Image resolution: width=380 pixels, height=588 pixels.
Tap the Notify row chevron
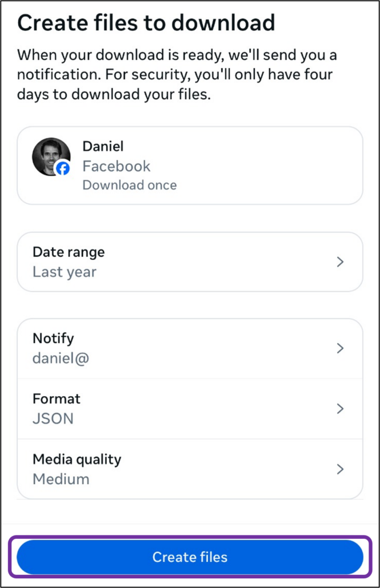tap(341, 348)
